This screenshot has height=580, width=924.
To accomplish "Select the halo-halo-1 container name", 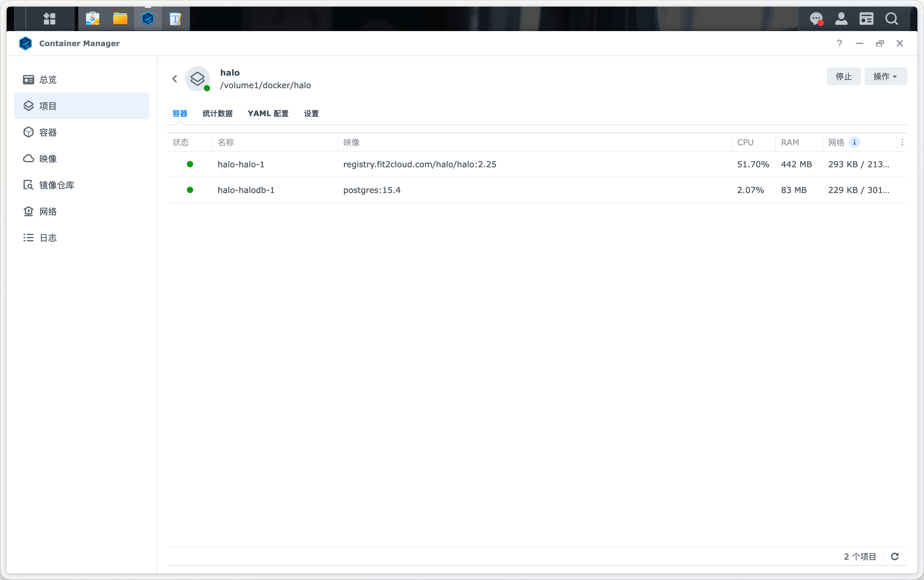I will click(x=241, y=164).
